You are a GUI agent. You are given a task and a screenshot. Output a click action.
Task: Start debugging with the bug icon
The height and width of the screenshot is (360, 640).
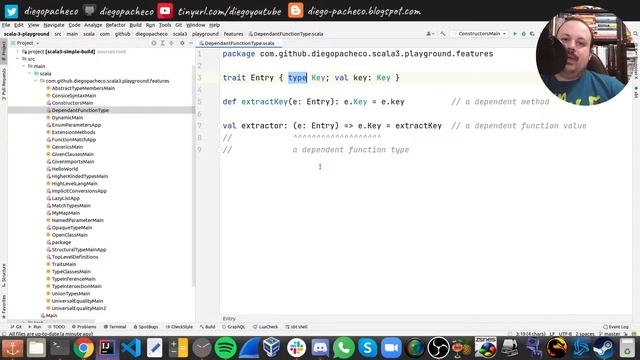tap(524, 33)
